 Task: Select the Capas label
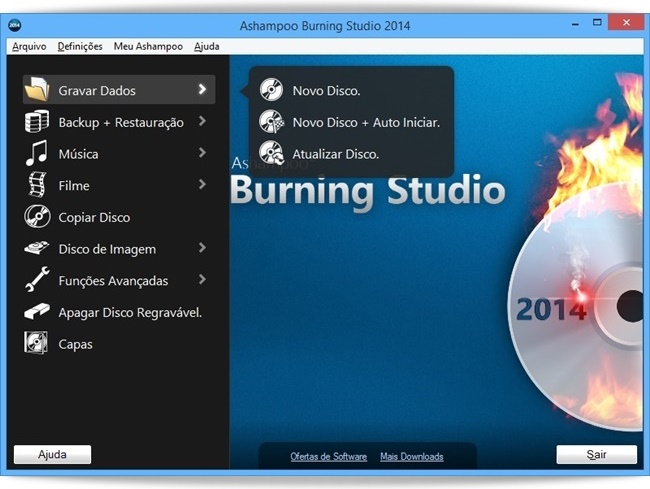75,344
